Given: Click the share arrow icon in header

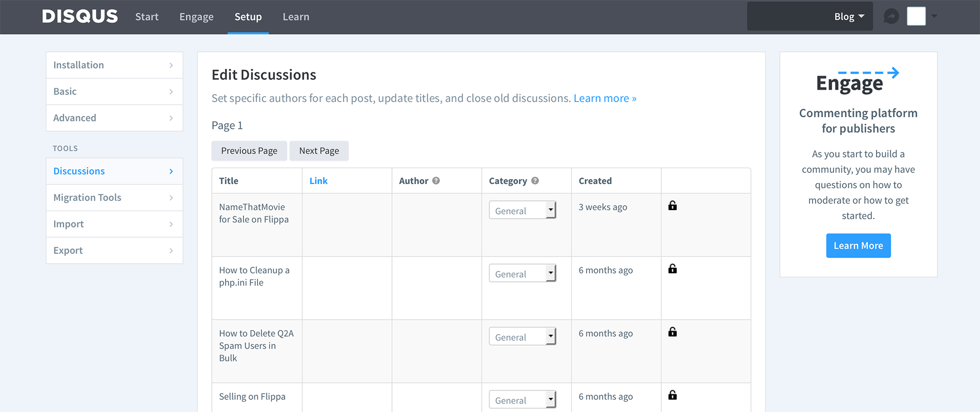Looking at the screenshot, I should pos(891,16).
